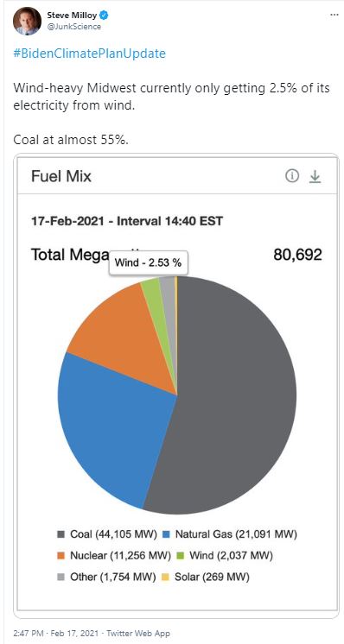Click Steve Milloy's profile avatar

[27, 22]
